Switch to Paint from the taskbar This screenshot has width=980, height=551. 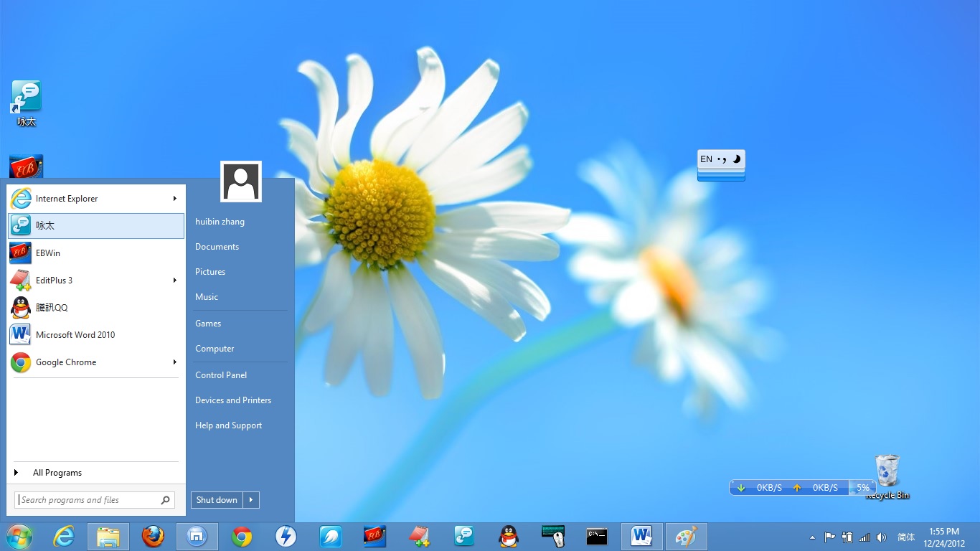[x=687, y=537]
